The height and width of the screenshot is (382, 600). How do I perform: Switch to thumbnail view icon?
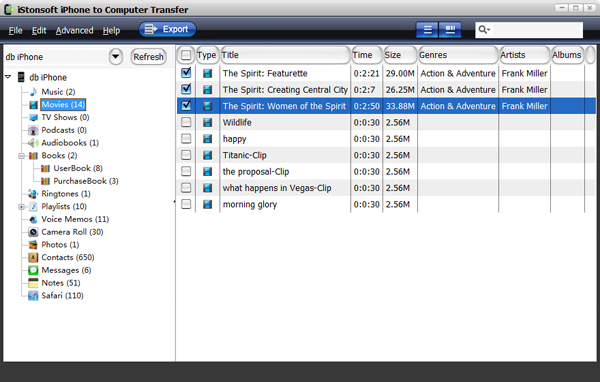coord(450,30)
